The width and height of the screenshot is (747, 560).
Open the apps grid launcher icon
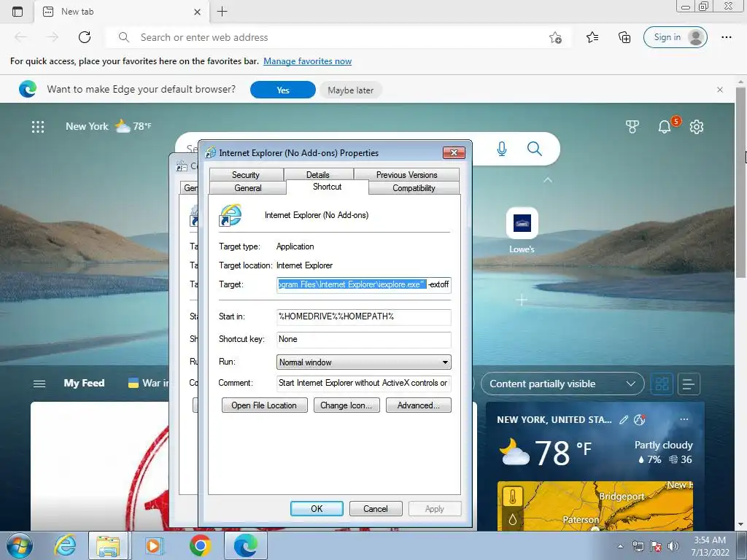(x=38, y=127)
